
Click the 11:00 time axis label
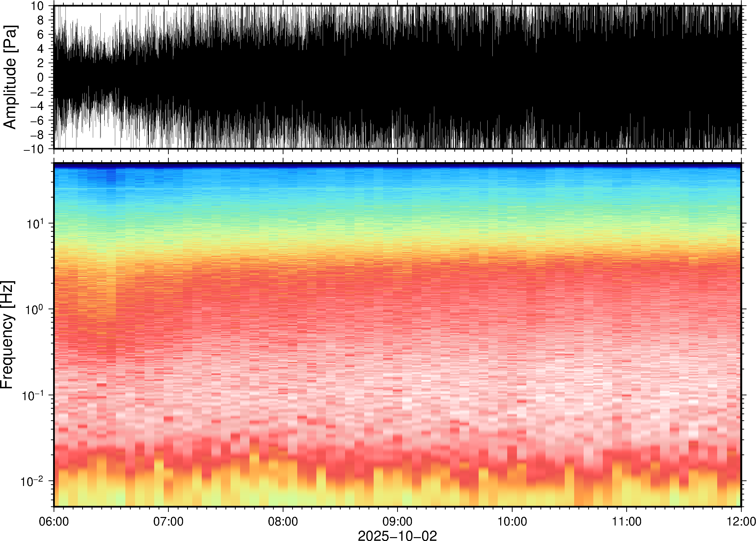point(626,522)
